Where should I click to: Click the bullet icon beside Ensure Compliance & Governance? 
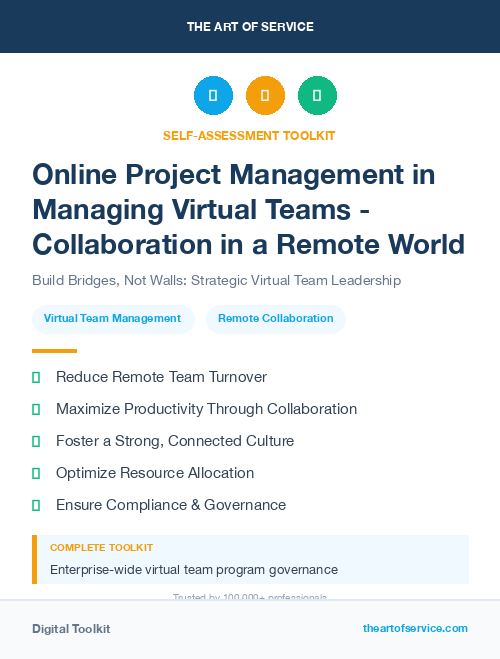coord(36,505)
